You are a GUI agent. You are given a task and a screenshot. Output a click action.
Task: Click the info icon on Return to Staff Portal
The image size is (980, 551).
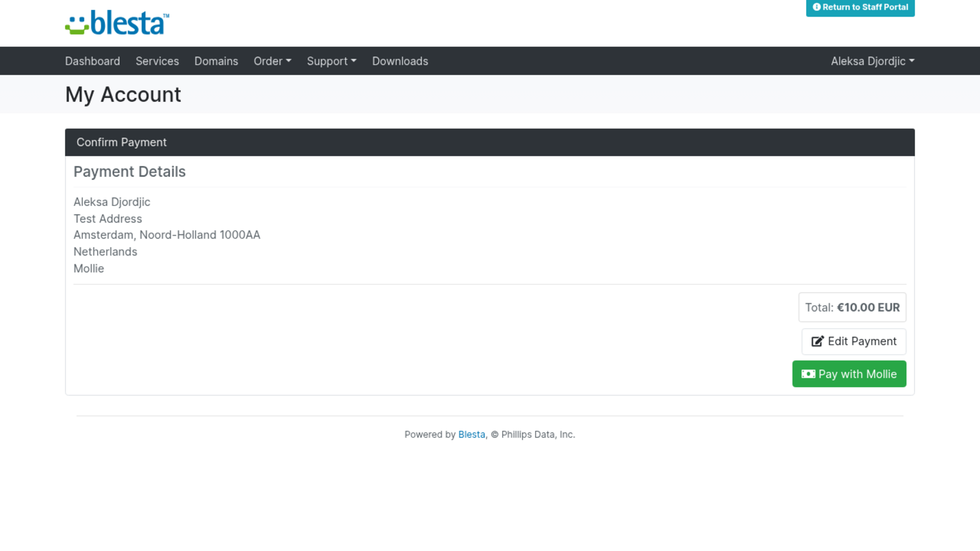point(817,7)
